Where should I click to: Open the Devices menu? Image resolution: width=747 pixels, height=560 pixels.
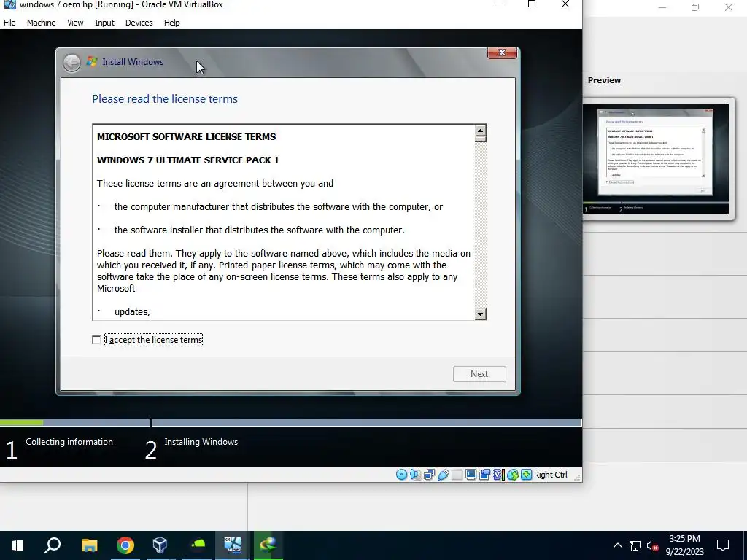[139, 23]
